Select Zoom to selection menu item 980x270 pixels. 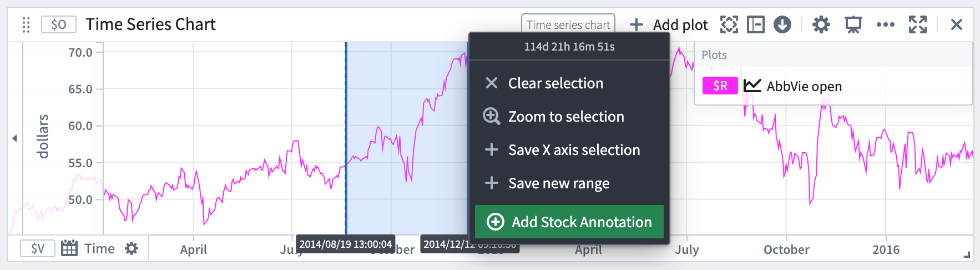[565, 117]
